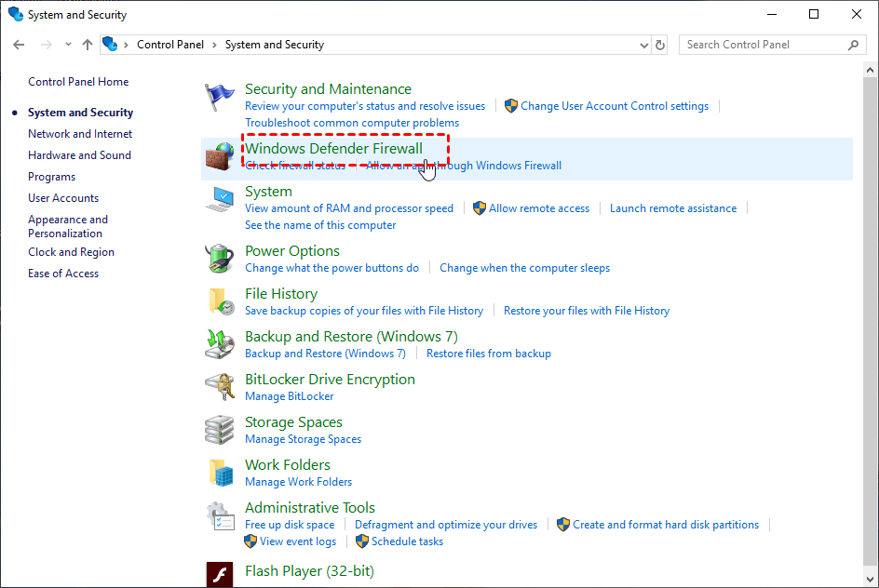
Task: Open the recent locations dropdown arrow
Action: (68, 45)
